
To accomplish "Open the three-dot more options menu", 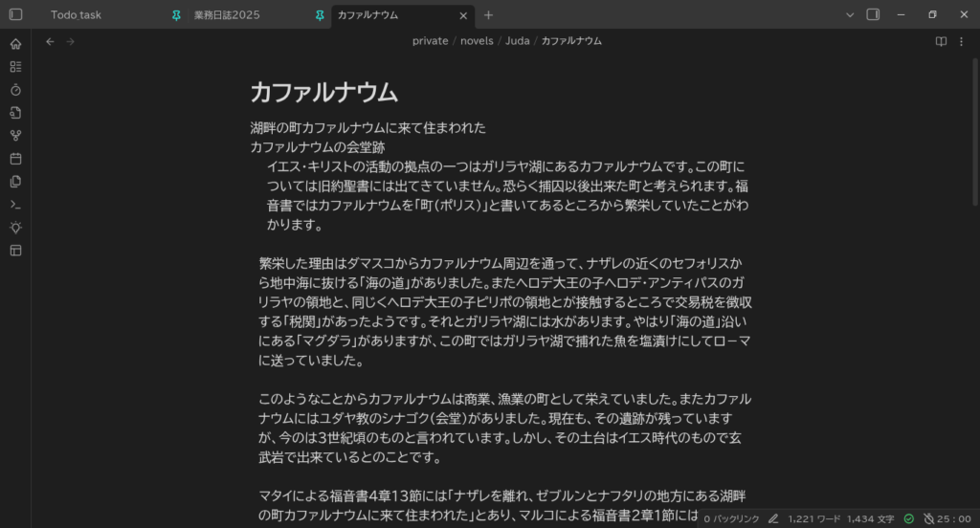I will point(961,41).
